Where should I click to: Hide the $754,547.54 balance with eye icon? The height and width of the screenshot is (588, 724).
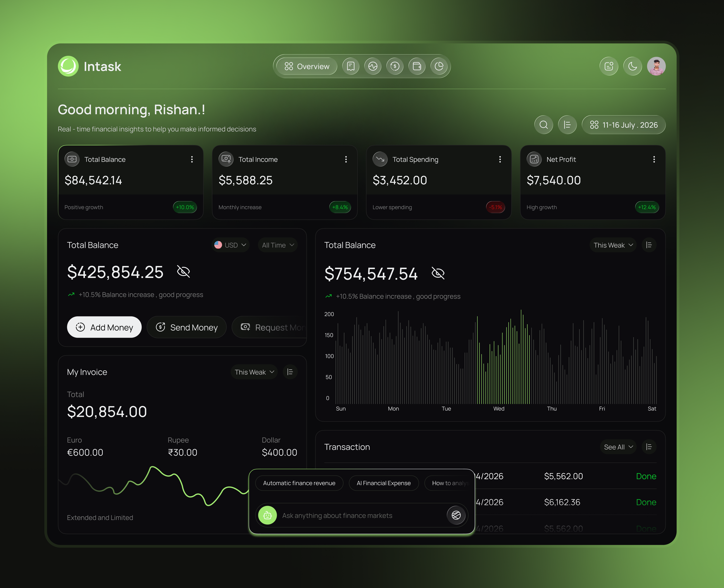coord(438,273)
